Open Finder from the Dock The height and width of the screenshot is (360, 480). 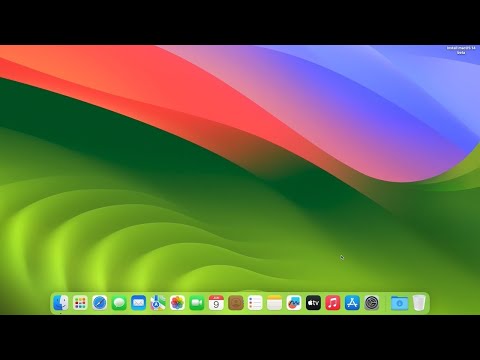[61, 303]
